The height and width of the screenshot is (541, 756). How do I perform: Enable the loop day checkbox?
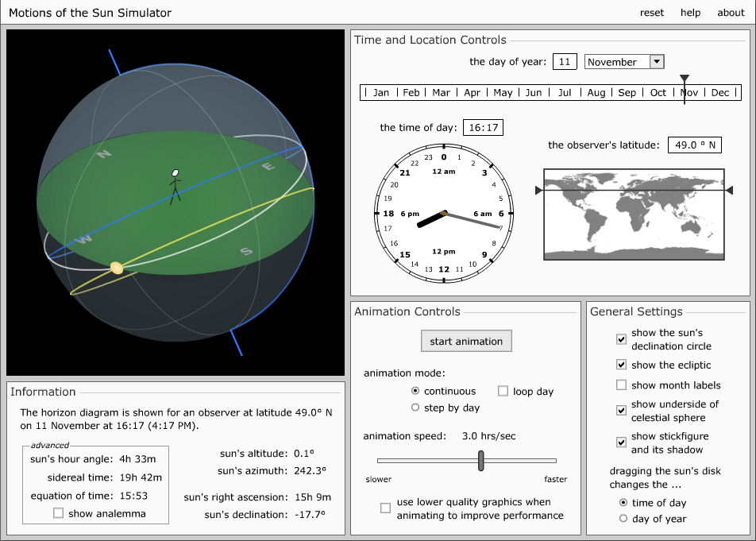click(x=503, y=391)
